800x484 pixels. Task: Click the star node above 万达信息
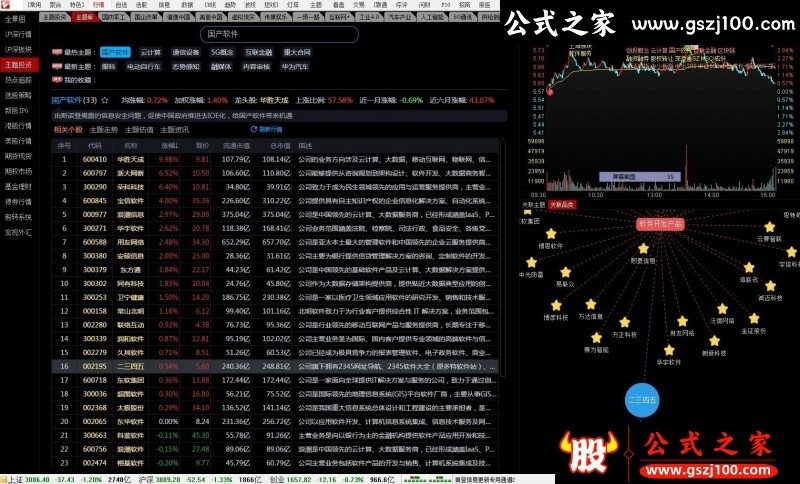tap(591, 304)
